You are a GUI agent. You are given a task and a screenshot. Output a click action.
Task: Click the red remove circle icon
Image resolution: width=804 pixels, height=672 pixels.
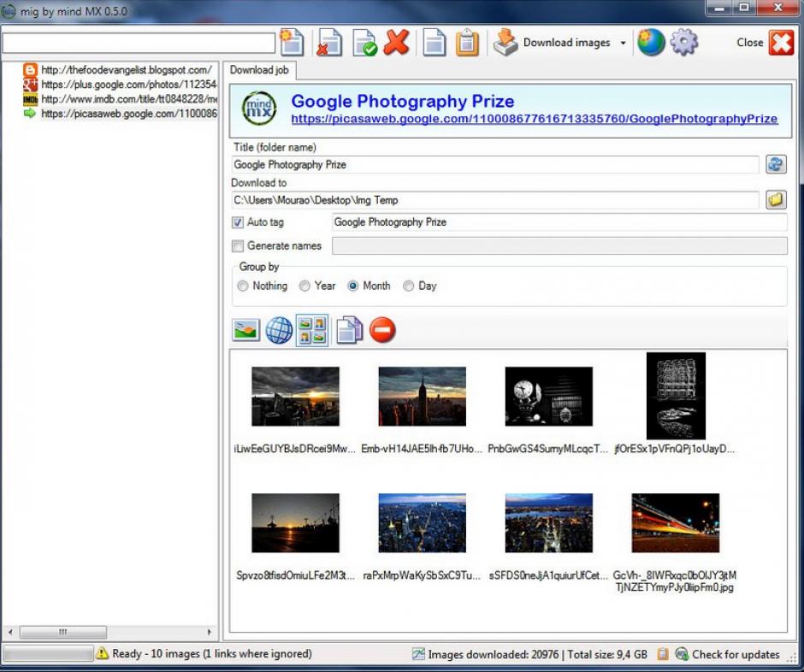[382, 330]
